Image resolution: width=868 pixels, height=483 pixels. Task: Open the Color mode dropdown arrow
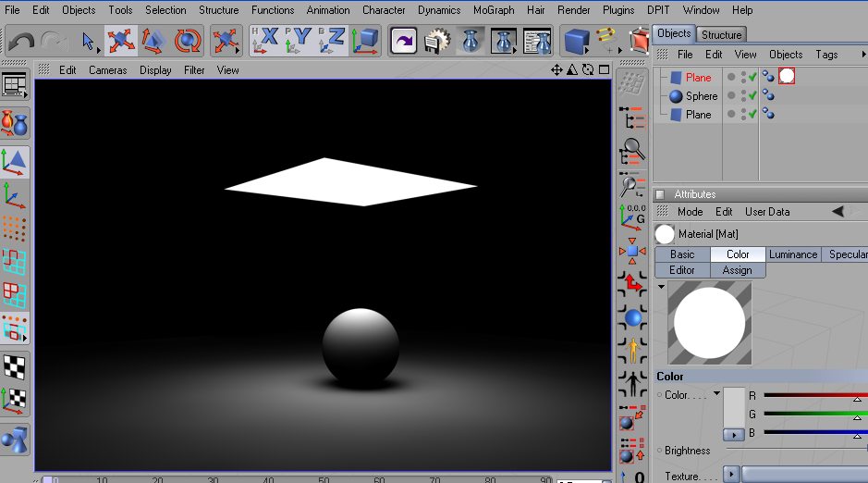pos(716,393)
